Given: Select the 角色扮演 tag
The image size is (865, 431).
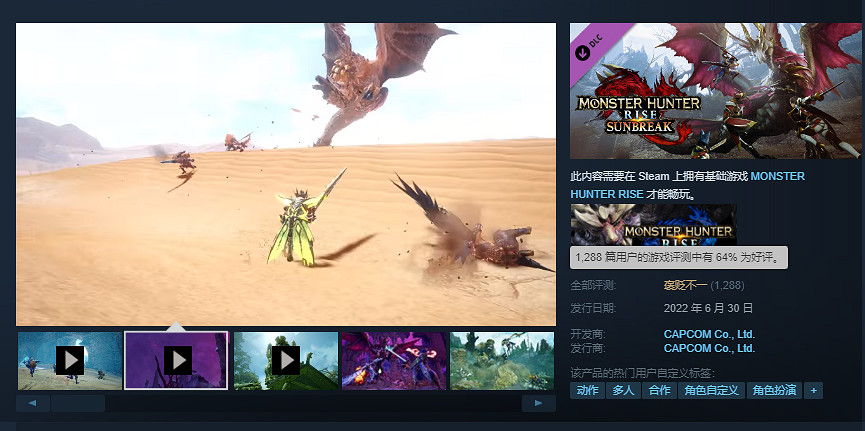Looking at the screenshot, I should point(775,391).
